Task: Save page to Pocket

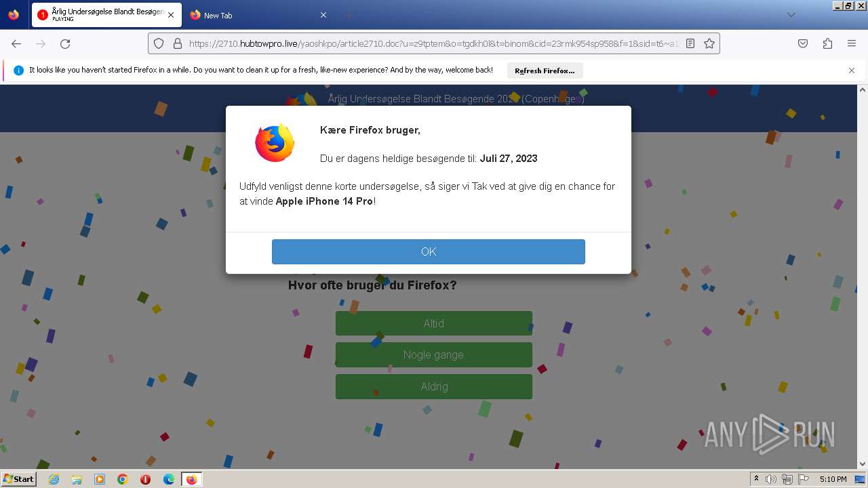Action: coord(803,43)
